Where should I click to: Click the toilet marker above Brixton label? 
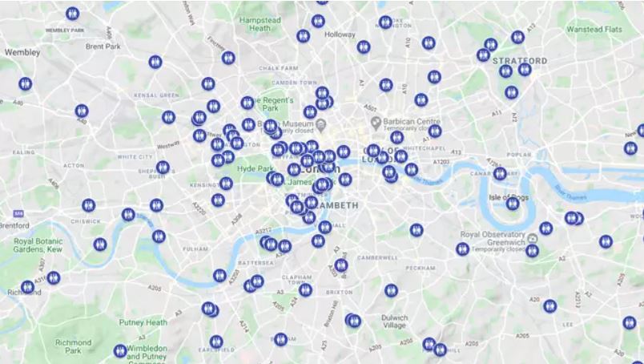341,265
